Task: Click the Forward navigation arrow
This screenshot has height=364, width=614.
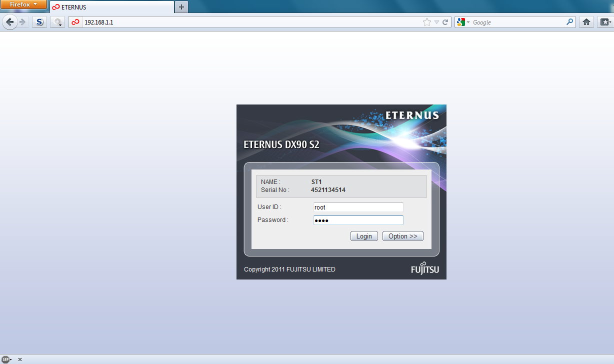Action: pyautogui.click(x=22, y=22)
